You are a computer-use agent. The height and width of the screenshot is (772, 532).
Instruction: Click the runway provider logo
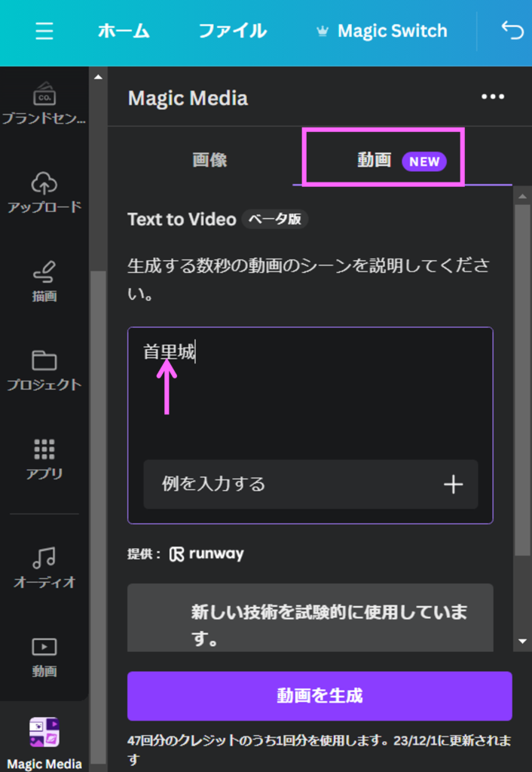(x=206, y=554)
